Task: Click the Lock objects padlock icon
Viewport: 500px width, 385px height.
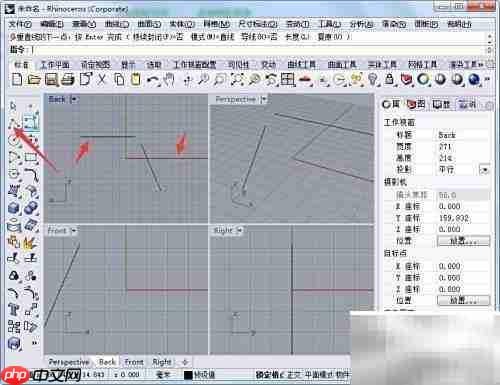Action: tap(389, 79)
